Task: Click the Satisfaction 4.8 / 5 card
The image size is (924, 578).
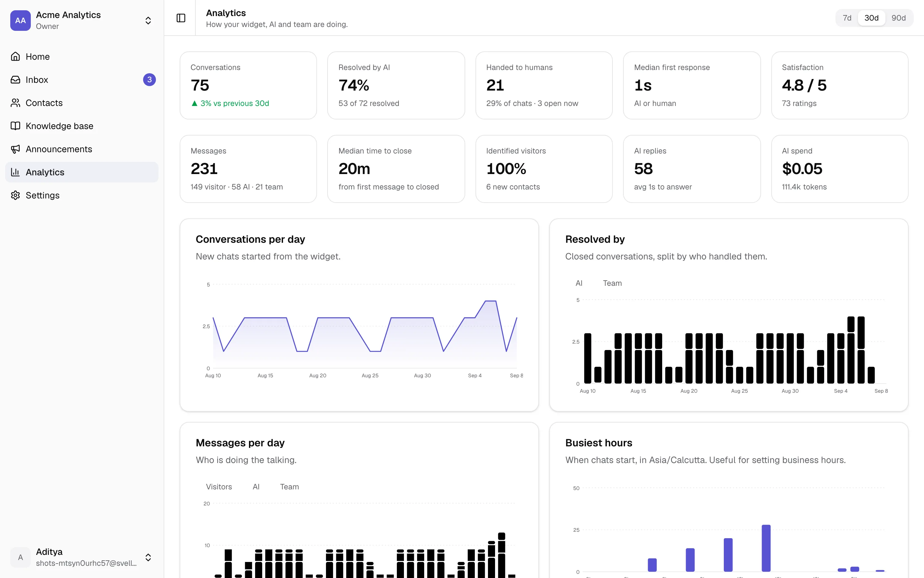Action: (840, 85)
